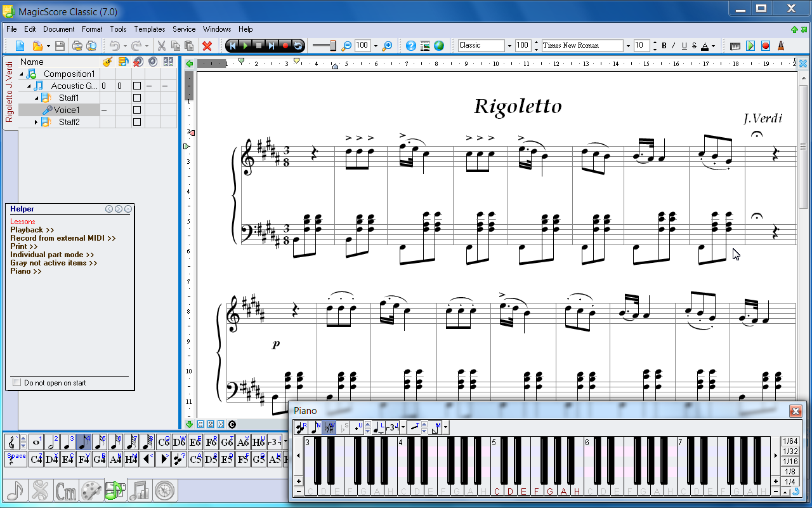Click the globe web icon
Viewport: 812px width, 508px height.
coord(439,46)
